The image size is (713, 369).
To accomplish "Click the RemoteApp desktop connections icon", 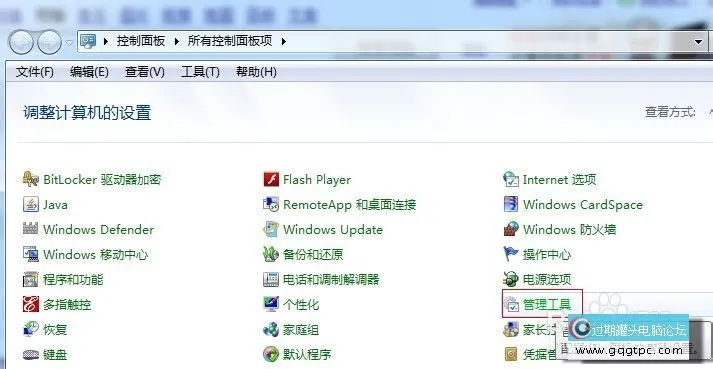I will (x=271, y=204).
